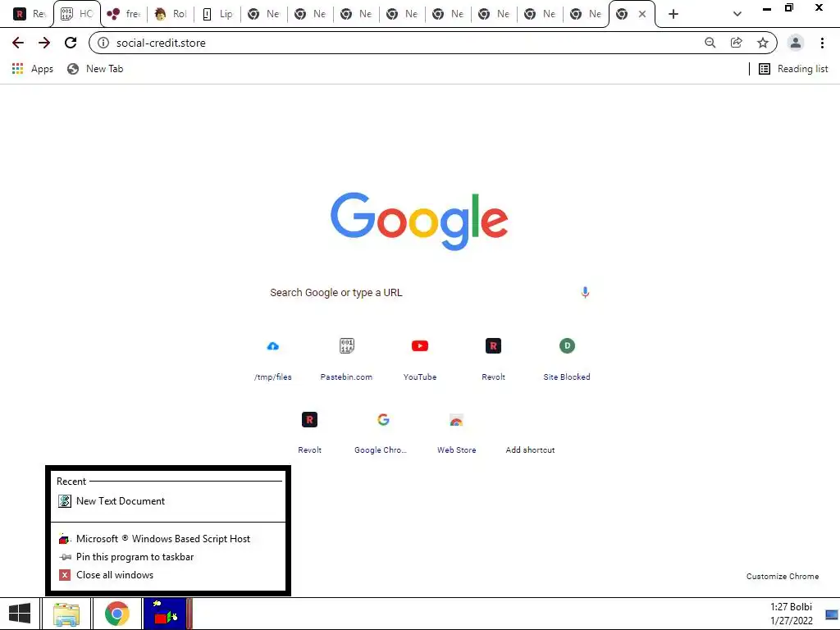Switch to the Revolt tab

(29, 14)
